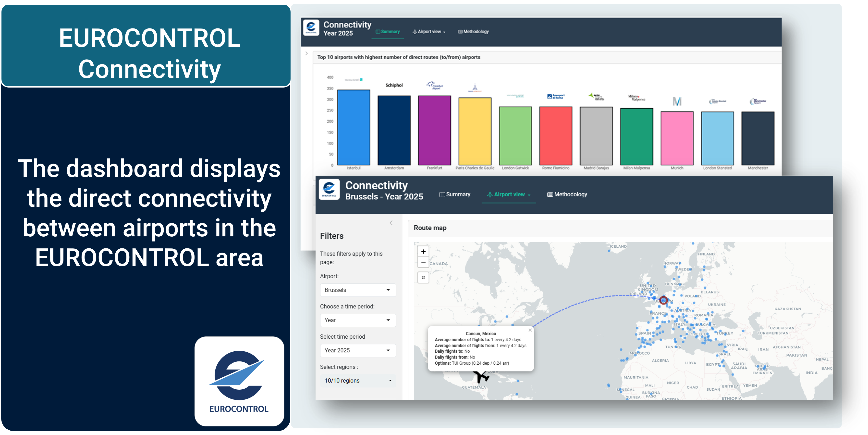Open the Airport selection dropdown showing Brussels
Image resolution: width=868 pixels, height=435 pixels.
click(358, 290)
